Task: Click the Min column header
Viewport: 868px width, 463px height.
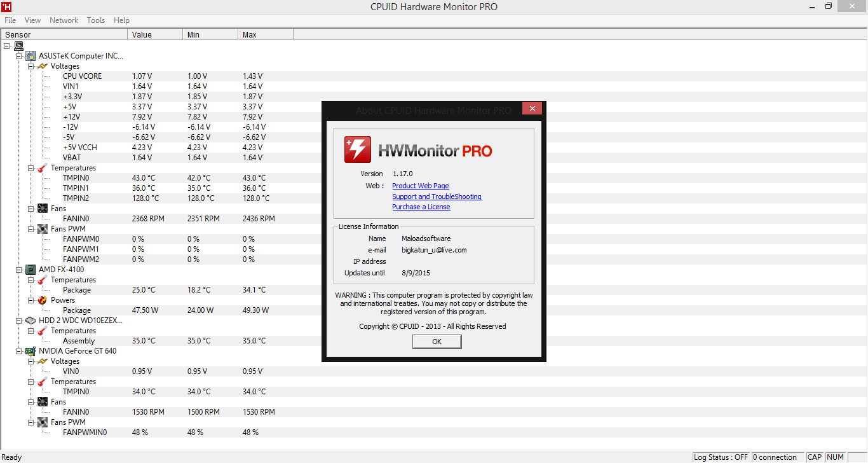Action: [x=211, y=34]
